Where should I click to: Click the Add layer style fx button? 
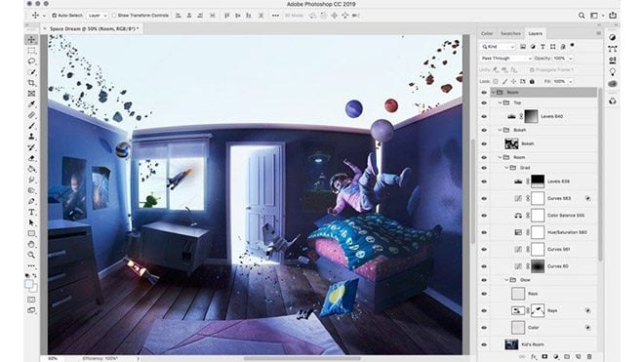pos(534,357)
